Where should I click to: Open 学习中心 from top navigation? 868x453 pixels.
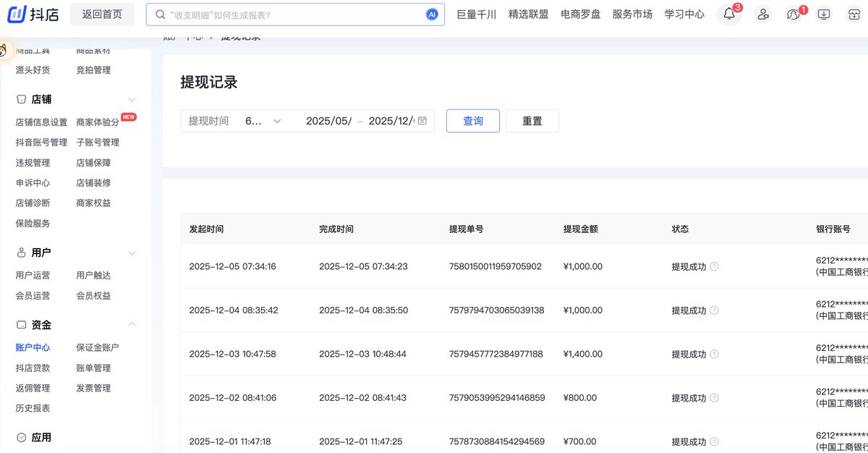pos(684,14)
